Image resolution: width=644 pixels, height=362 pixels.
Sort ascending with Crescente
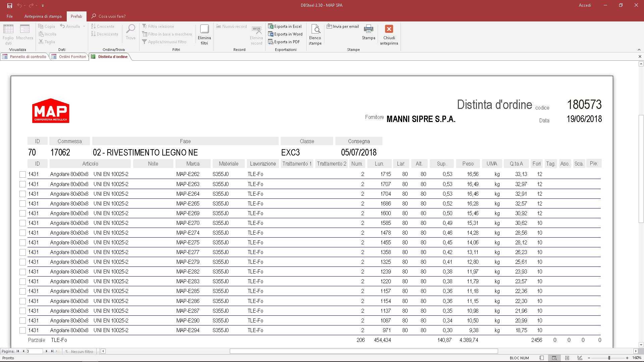click(103, 26)
